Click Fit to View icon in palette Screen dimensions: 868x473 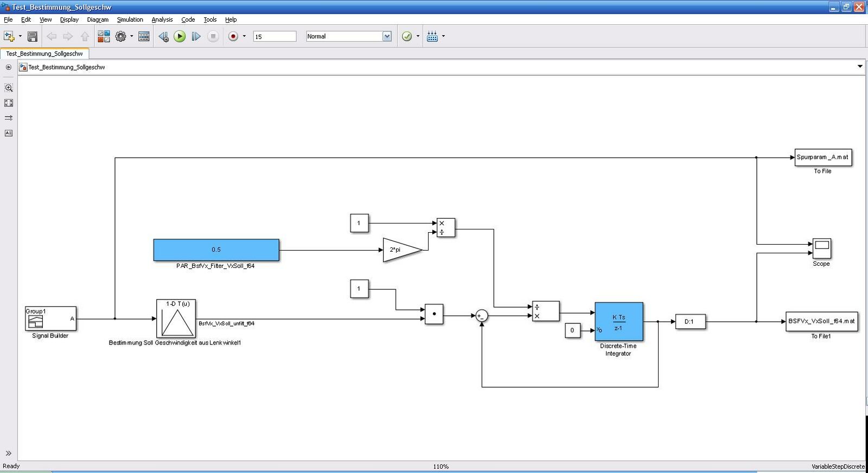point(9,103)
